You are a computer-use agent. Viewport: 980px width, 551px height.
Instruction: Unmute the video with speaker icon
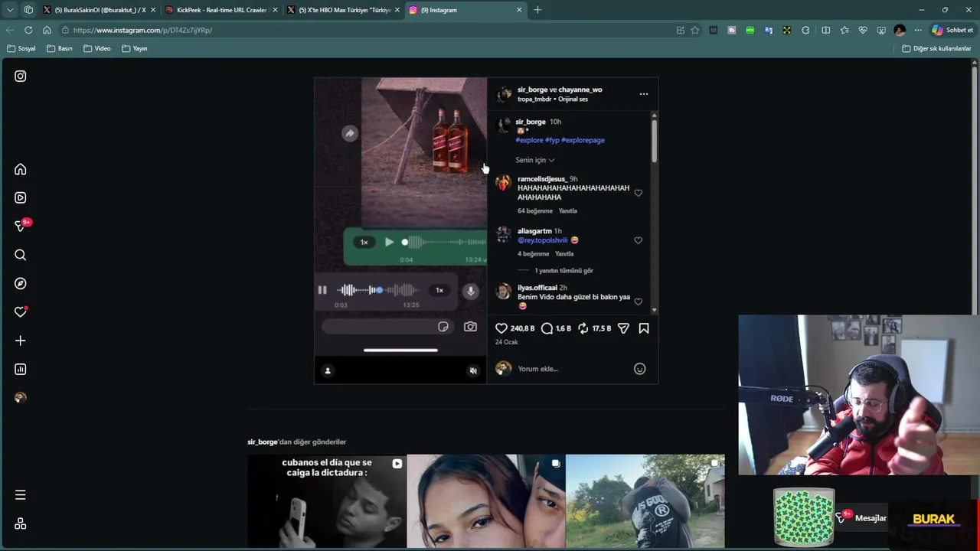(473, 370)
